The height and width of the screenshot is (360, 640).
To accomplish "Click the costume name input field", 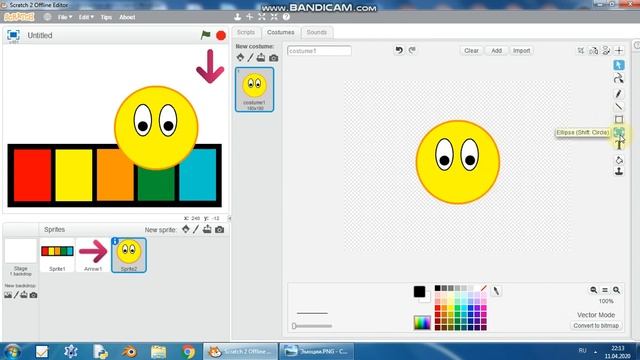I will click(319, 51).
